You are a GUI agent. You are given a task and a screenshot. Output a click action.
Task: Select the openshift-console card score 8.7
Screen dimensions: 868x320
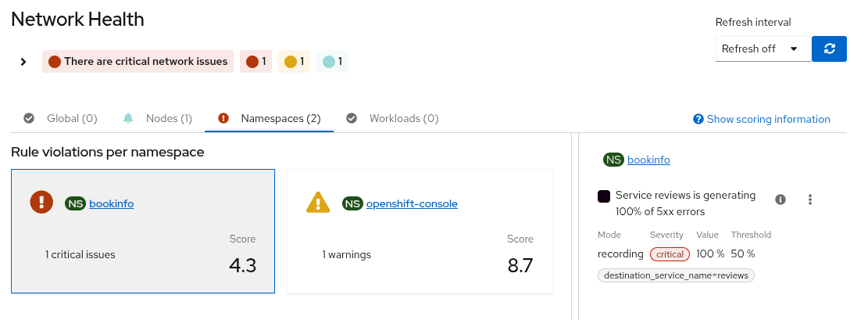[520, 265]
